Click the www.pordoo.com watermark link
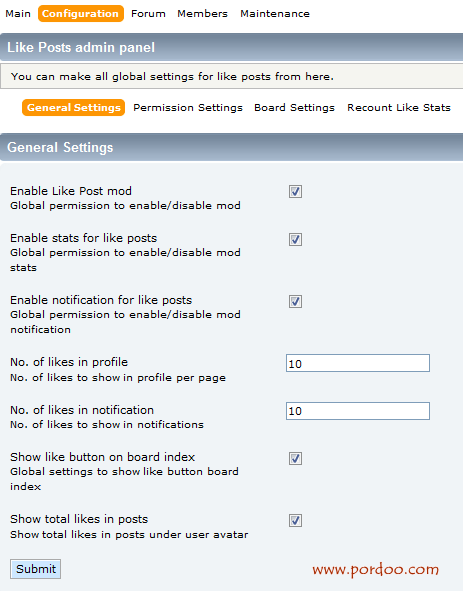463x591 pixels. 376,570
